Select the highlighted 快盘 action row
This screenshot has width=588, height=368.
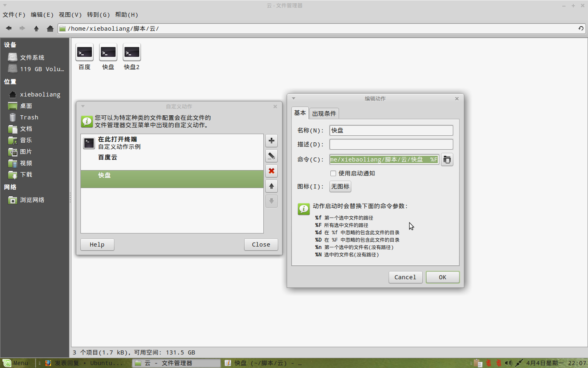tap(172, 179)
